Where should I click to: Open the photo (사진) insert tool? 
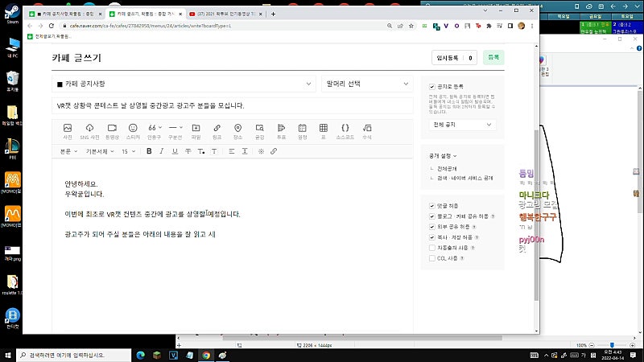pyautogui.click(x=68, y=131)
